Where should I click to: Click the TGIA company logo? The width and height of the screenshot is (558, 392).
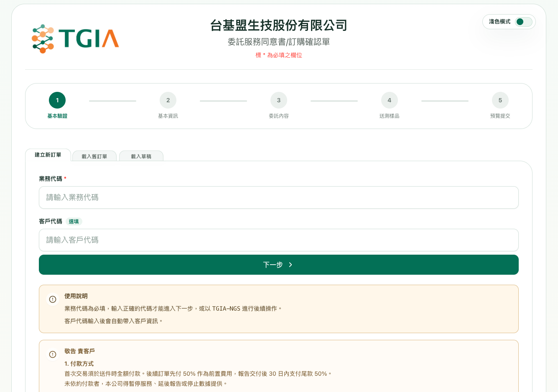(x=75, y=38)
